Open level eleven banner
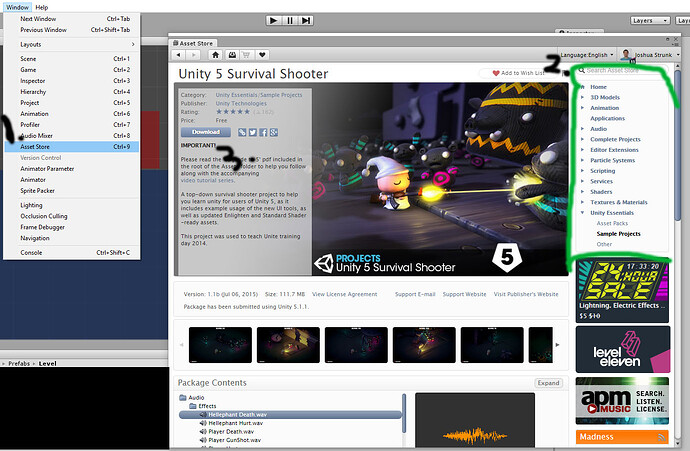 pos(623,349)
